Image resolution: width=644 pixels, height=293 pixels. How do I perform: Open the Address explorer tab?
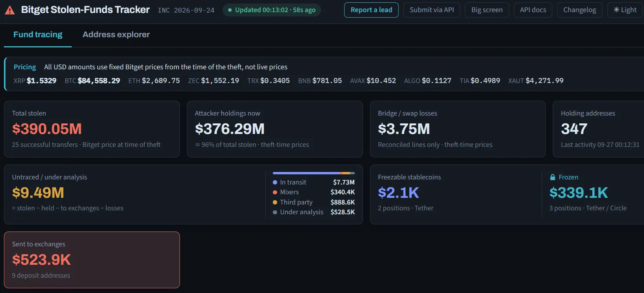click(116, 34)
